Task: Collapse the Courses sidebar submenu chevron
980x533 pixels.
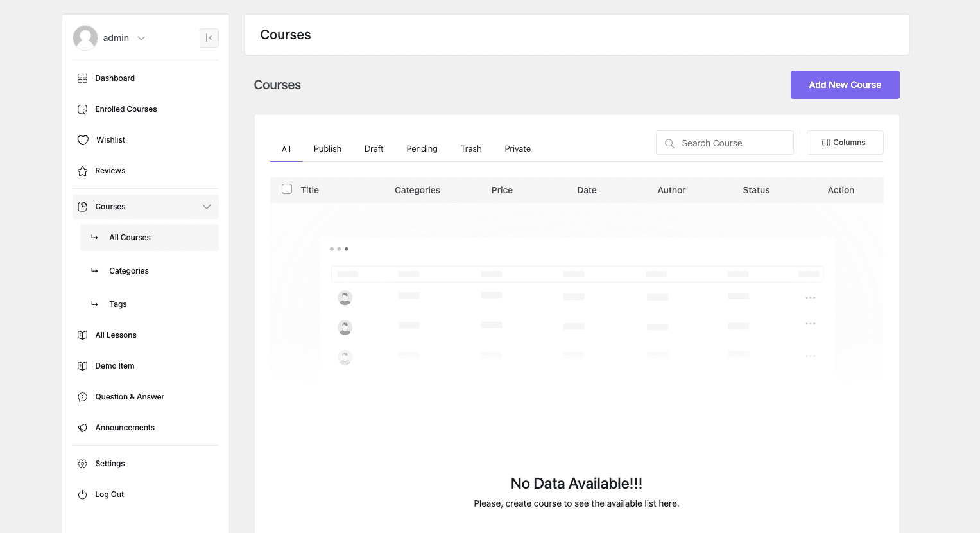Action: [207, 207]
